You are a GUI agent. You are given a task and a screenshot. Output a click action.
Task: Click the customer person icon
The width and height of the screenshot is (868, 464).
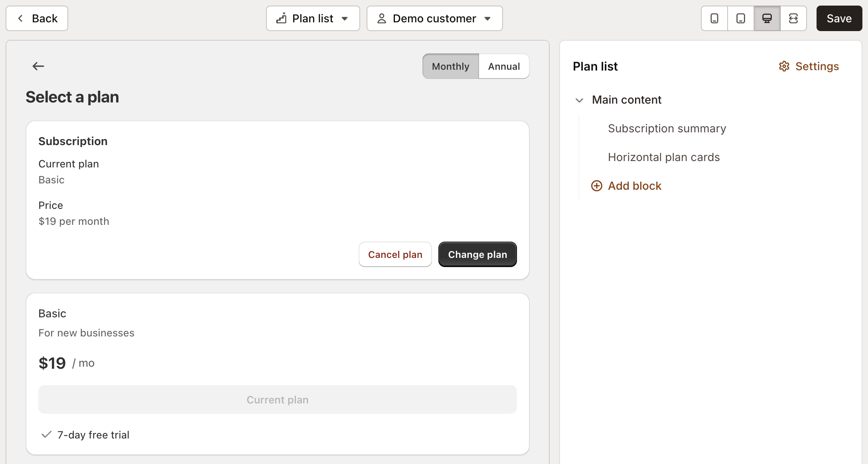click(382, 18)
